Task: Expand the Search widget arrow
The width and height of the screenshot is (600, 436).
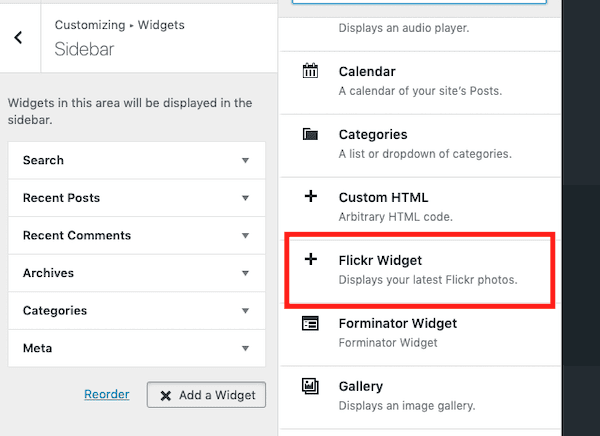Action: coord(245,160)
